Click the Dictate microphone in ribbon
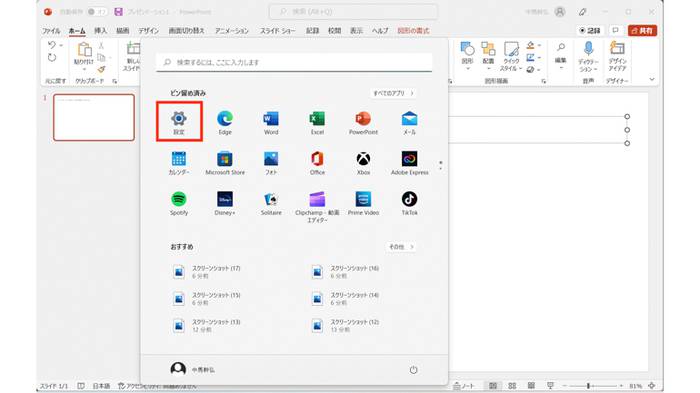The image size is (700, 393). (x=588, y=56)
